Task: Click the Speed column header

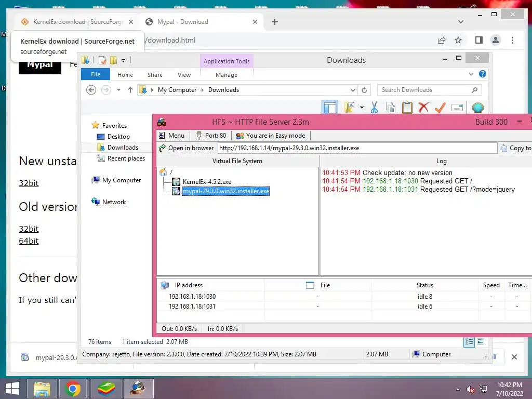Action: (491, 285)
